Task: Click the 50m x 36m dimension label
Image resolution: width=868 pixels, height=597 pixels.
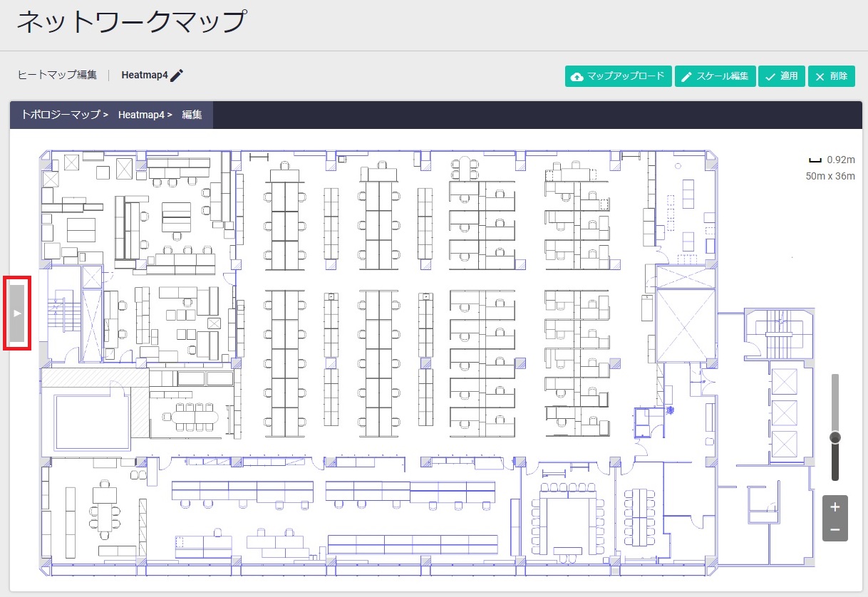Action: click(830, 176)
